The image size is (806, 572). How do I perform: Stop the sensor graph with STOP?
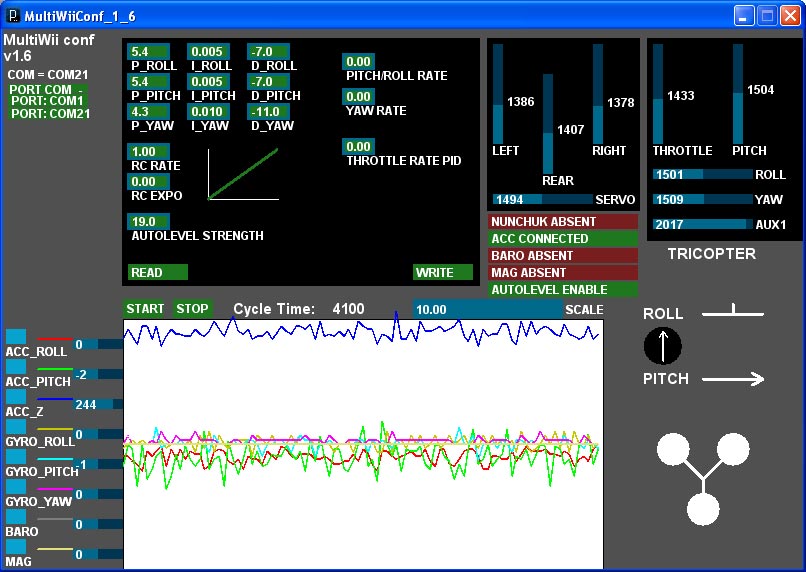193,309
